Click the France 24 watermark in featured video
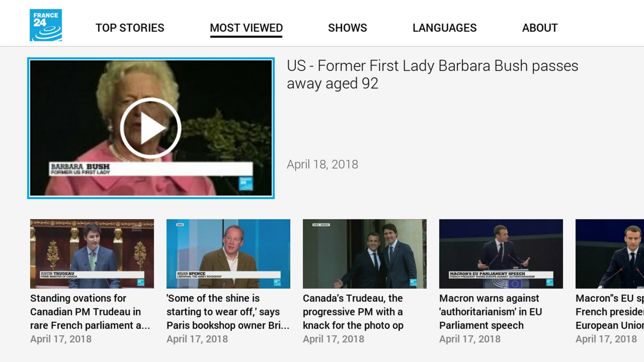644x362 pixels. (246, 184)
